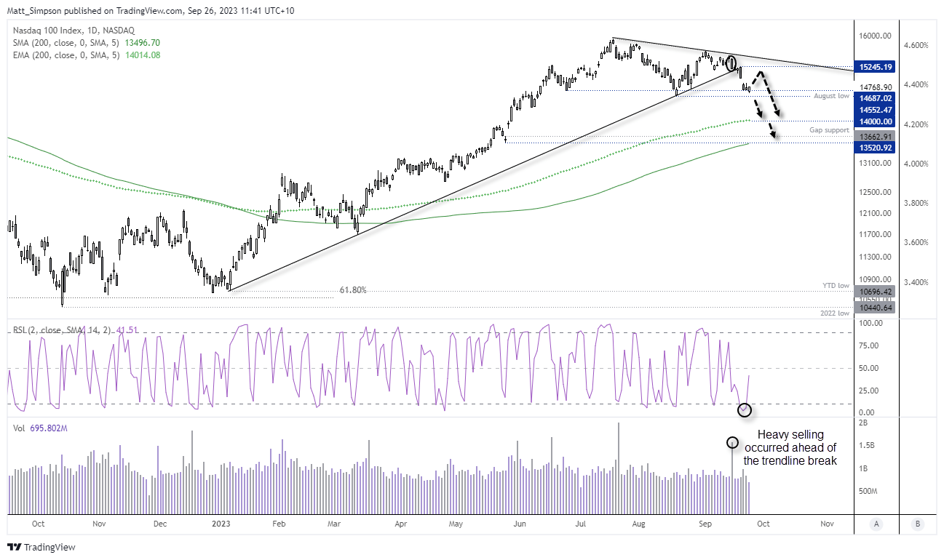This screenshot has height=560, width=944.
Task: Select the Heavy selling text annotation
Action: [x=790, y=447]
